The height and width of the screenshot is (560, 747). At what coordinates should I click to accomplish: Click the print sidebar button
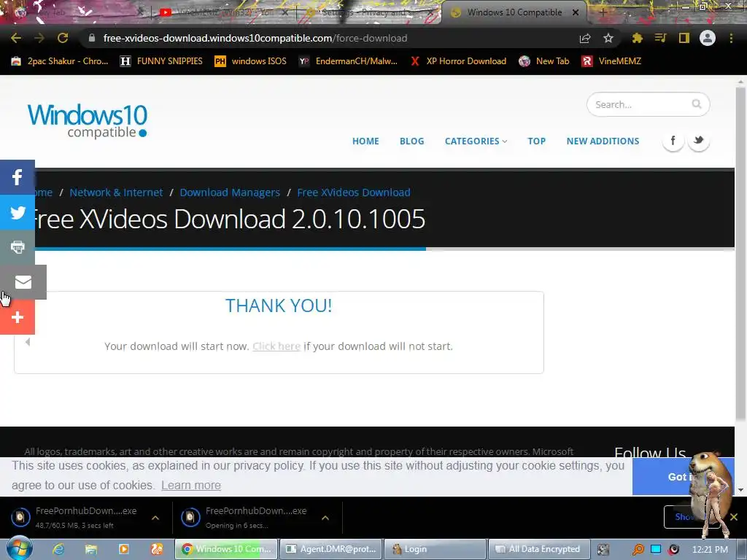18,247
